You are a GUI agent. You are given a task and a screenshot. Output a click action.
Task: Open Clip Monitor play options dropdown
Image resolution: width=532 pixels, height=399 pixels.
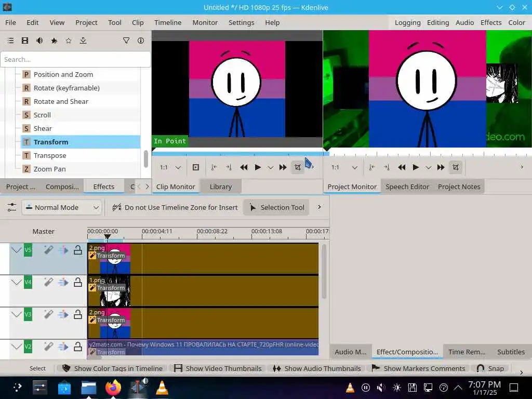tap(270, 168)
